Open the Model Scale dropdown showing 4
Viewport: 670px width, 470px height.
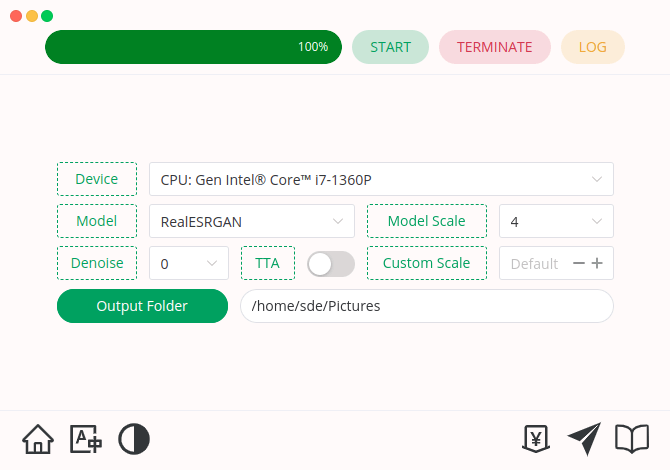coord(556,221)
